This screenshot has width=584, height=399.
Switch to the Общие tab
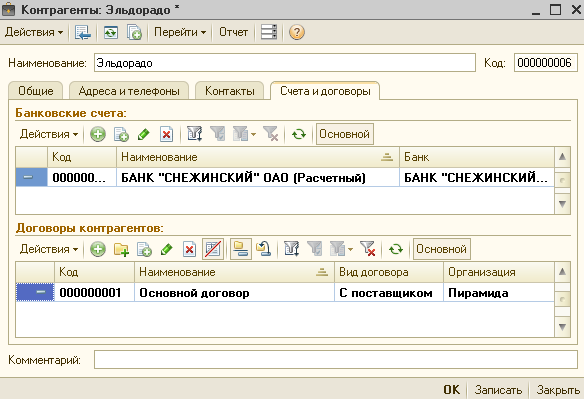coord(36,91)
